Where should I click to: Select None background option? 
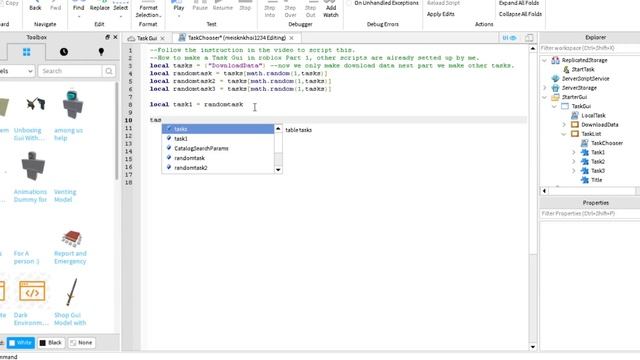pyautogui.click(x=81, y=342)
